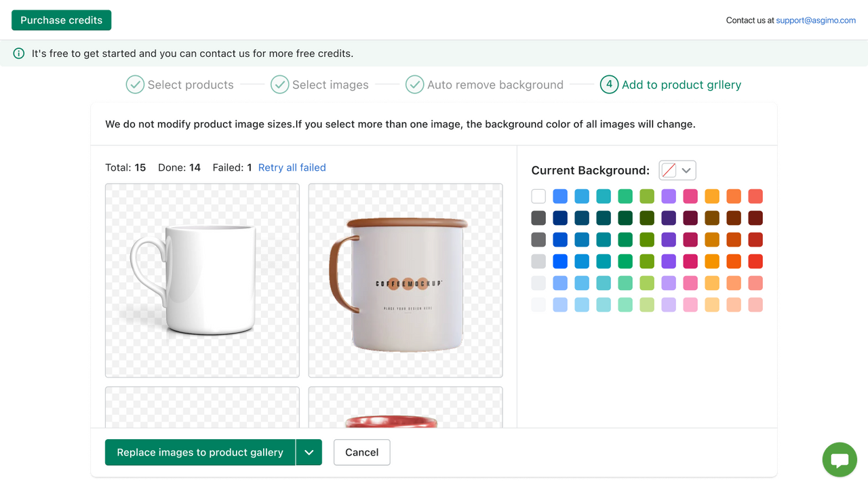Image resolution: width=868 pixels, height=488 pixels.
Task: Click the step 4 number circle
Action: click(x=609, y=85)
